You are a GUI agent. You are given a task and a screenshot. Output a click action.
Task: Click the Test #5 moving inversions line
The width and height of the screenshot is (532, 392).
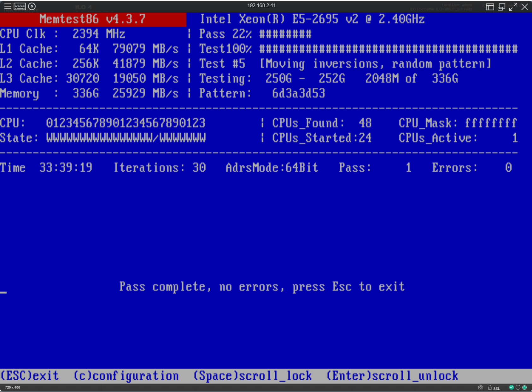tap(345, 64)
